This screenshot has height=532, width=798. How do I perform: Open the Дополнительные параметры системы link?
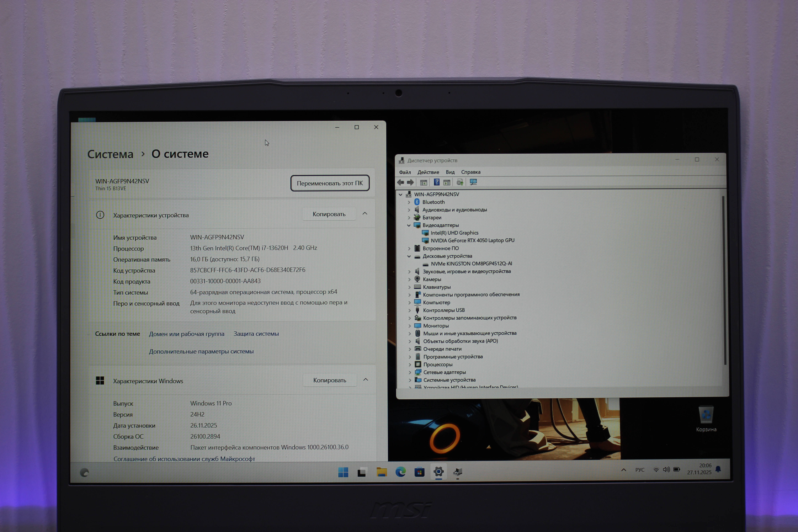201,351
